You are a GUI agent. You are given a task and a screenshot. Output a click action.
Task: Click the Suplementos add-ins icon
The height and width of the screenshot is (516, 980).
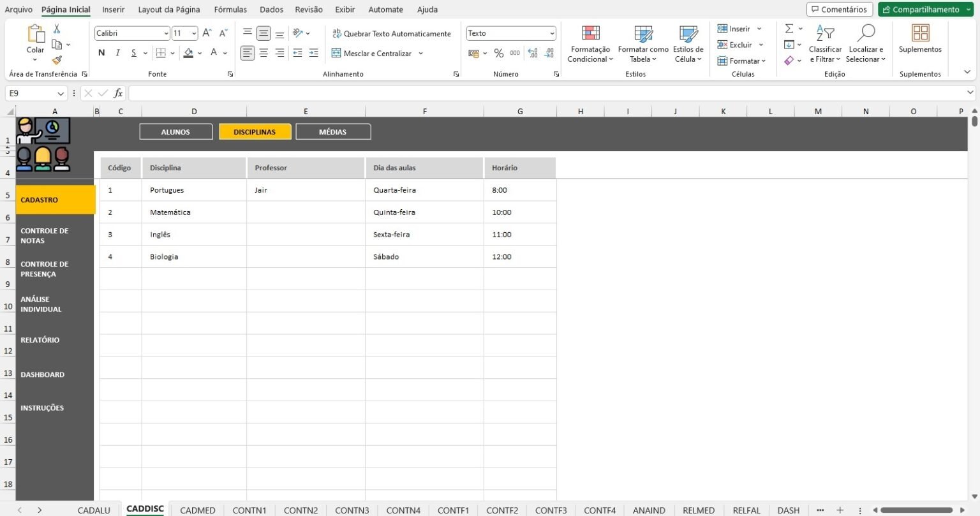[x=920, y=33]
